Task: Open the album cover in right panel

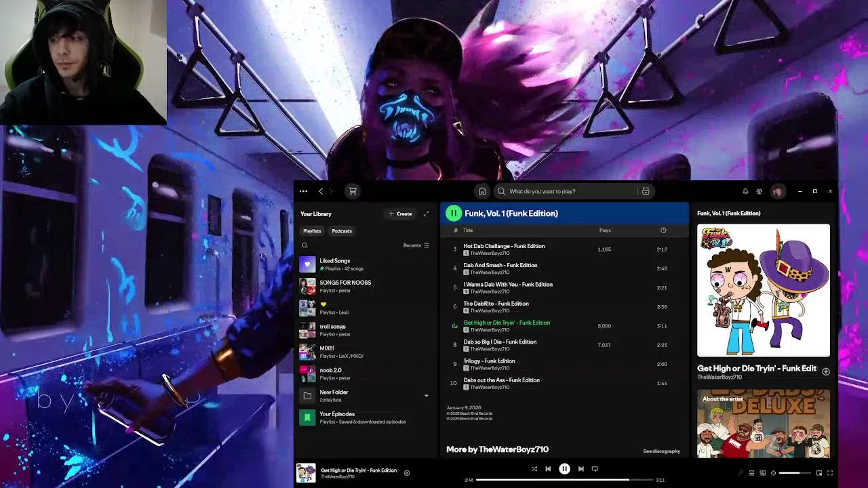Action: coord(764,290)
